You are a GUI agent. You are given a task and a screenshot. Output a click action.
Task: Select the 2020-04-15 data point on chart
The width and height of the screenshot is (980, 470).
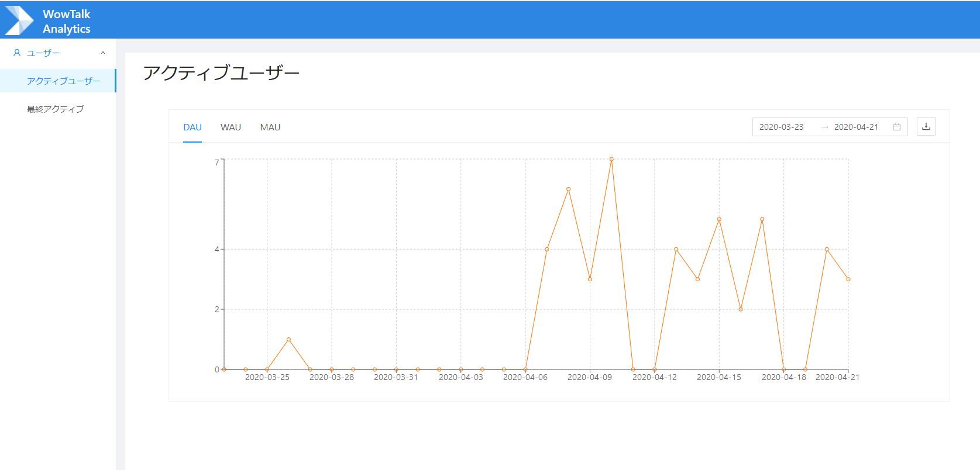719,219
